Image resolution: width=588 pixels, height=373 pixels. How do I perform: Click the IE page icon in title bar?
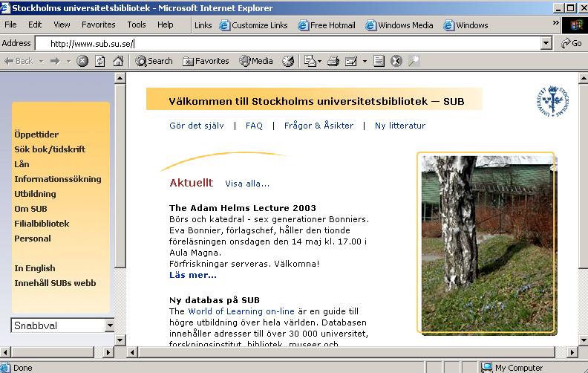[5, 8]
